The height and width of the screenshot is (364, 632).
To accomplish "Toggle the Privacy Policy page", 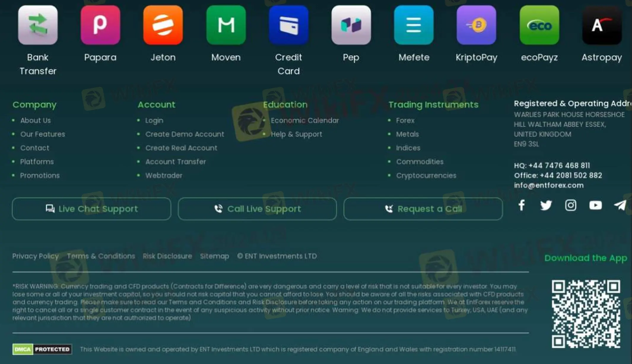I will point(36,256).
